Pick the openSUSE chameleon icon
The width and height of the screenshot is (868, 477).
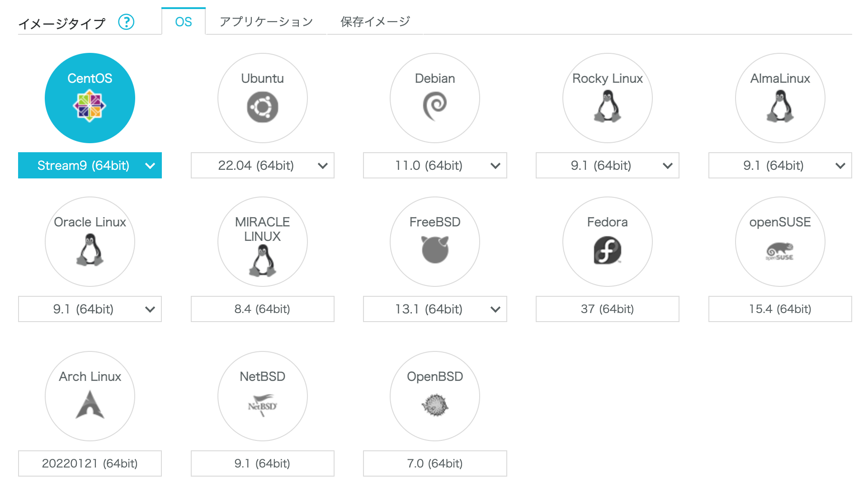[780, 252]
